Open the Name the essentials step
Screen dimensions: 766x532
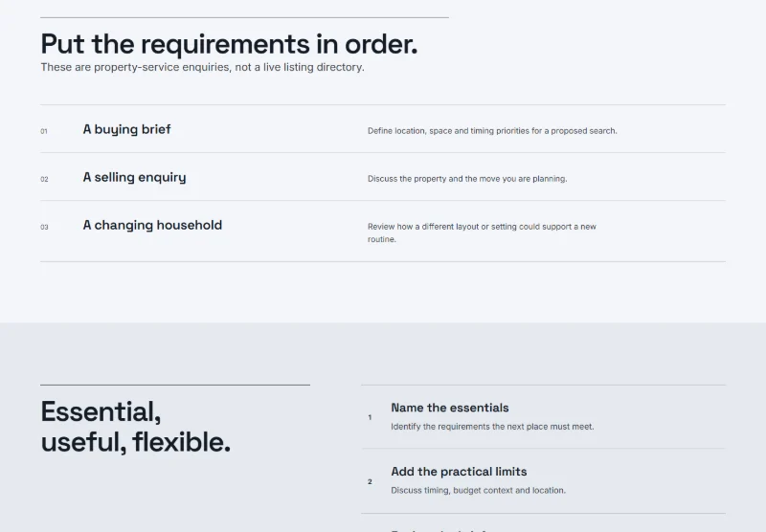click(x=544, y=417)
